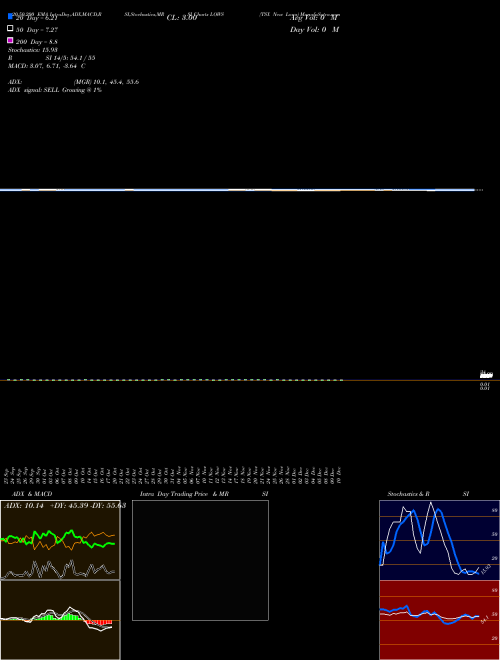The height and width of the screenshot is (660, 500).
Task: Click the 'MACD: 3.07, 6.71, -3.64 C' line
Action: coord(47,66)
